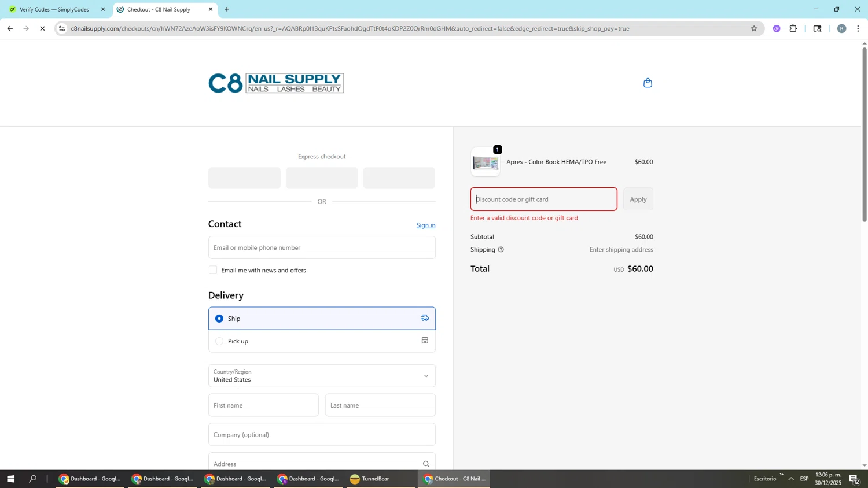
Task: Bookmark this page with the star icon
Action: (x=753, y=28)
